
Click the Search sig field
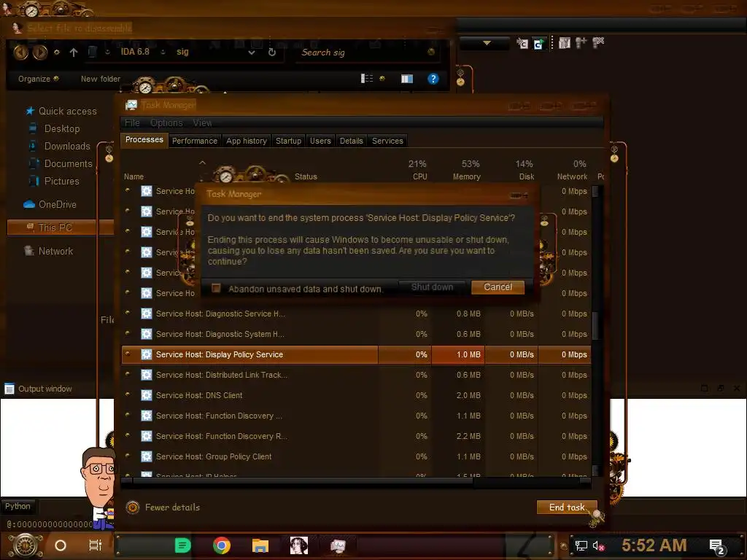click(367, 52)
